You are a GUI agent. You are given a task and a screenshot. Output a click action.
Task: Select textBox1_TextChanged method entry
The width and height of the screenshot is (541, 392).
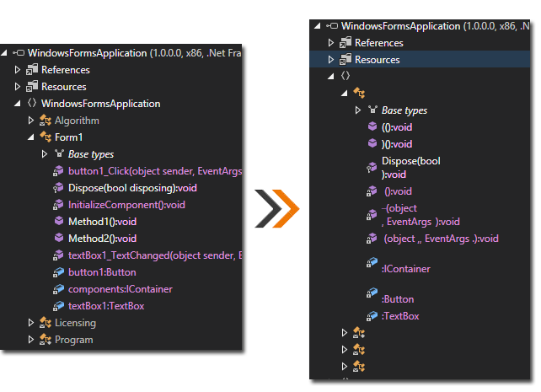click(155, 255)
